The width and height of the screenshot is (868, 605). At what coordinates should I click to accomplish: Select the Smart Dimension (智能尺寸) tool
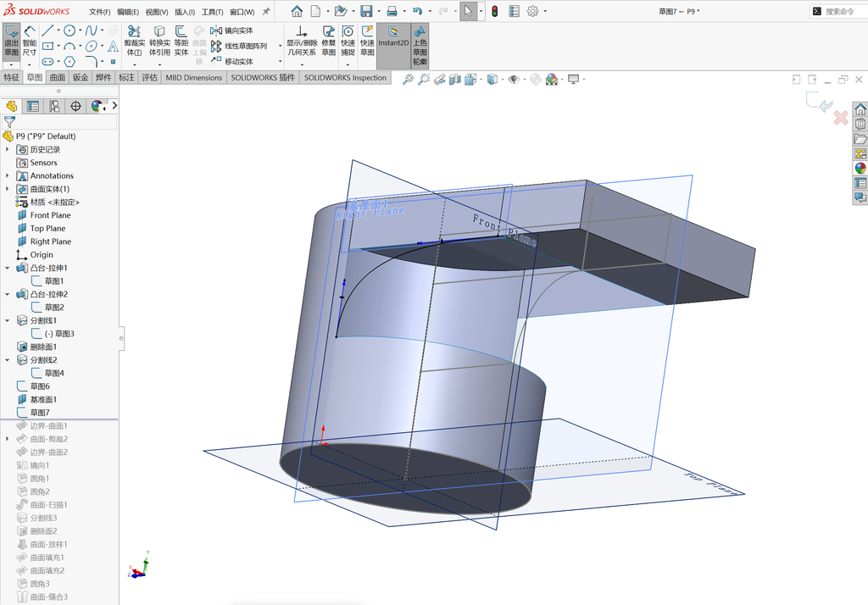point(30,41)
